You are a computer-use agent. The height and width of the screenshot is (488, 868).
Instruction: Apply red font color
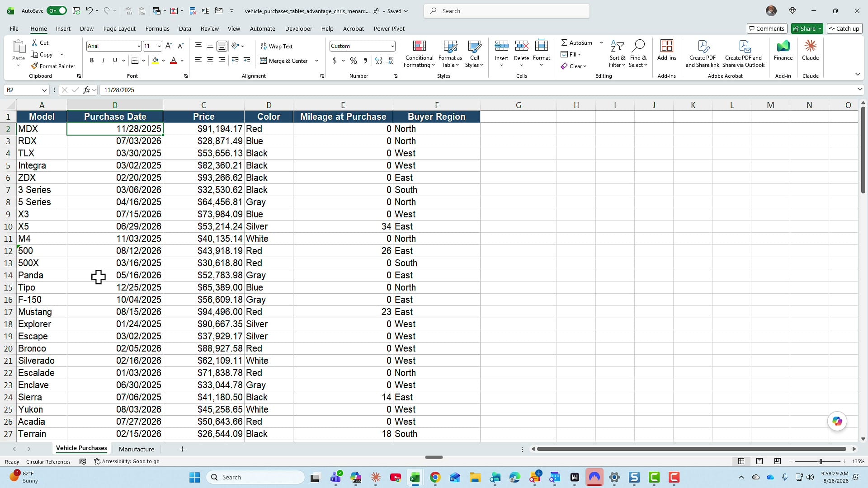[174, 61]
